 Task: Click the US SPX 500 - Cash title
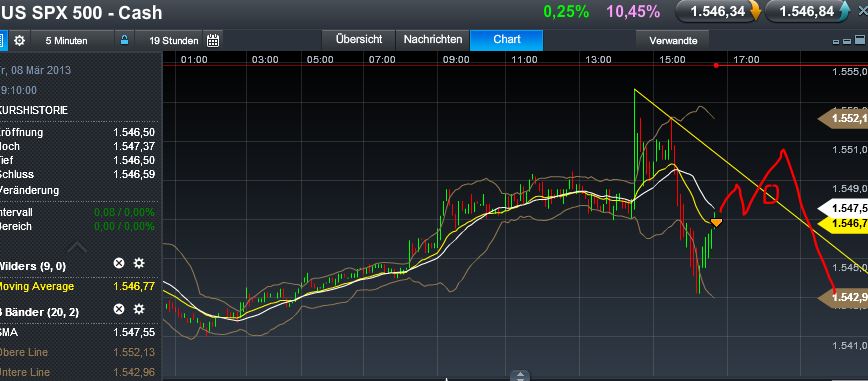(81, 12)
